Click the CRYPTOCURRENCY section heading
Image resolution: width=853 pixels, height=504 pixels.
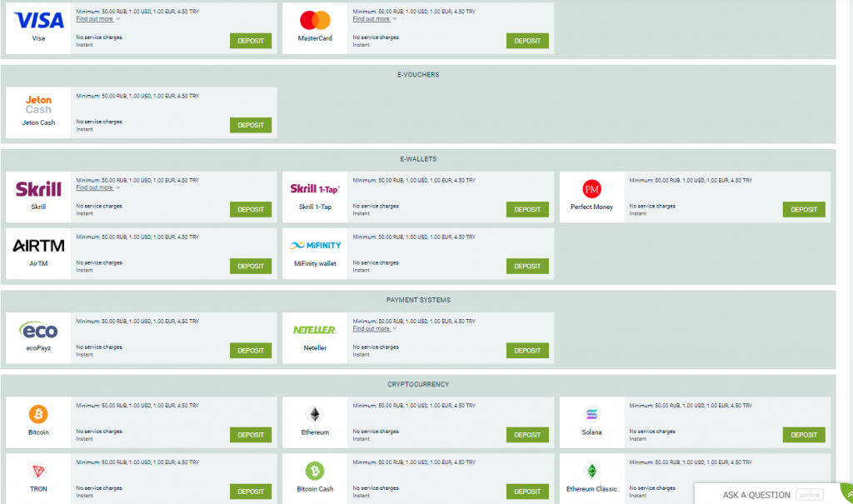coord(418,384)
